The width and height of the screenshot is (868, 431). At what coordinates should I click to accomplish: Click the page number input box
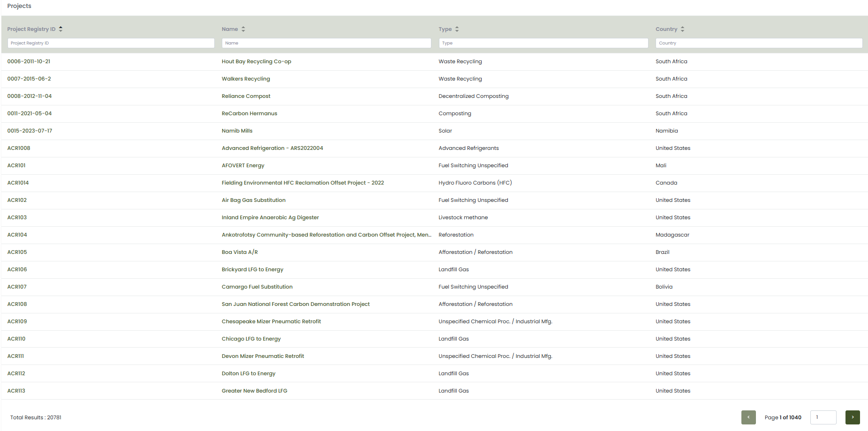[x=823, y=417]
